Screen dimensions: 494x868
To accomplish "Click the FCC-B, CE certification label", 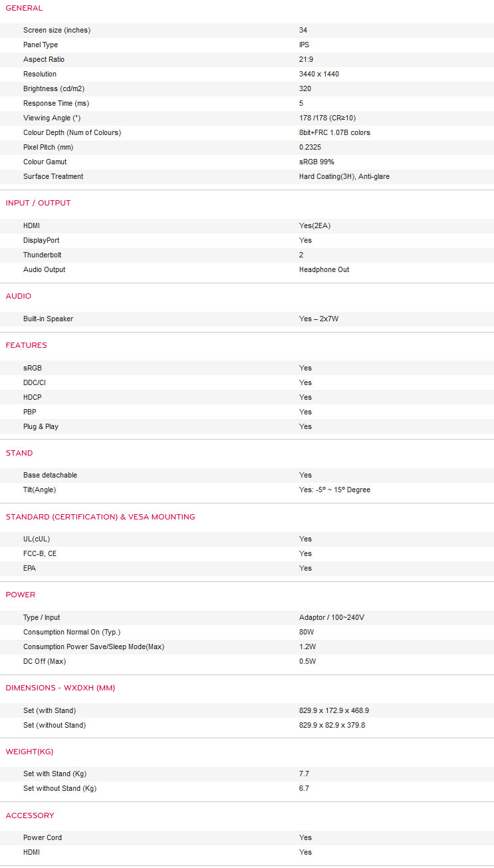I will 45,553.
